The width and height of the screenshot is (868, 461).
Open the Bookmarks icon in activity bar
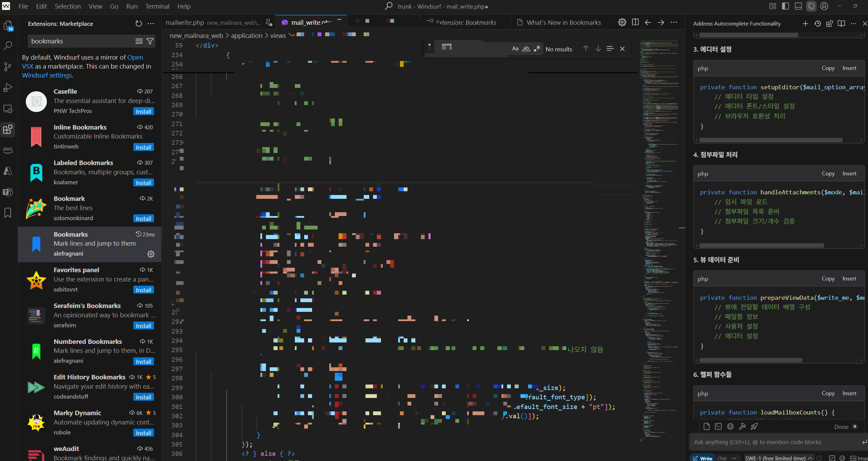pos(8,213)
